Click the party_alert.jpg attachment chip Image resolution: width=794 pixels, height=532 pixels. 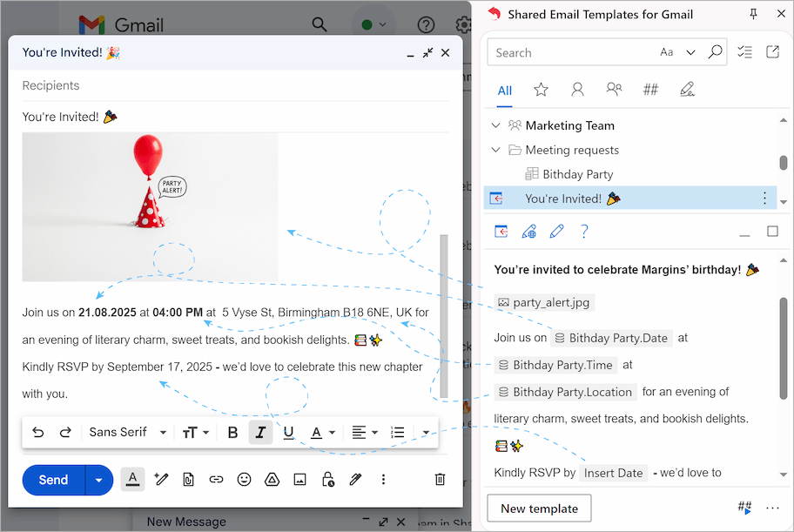click(x=544, y=302)
